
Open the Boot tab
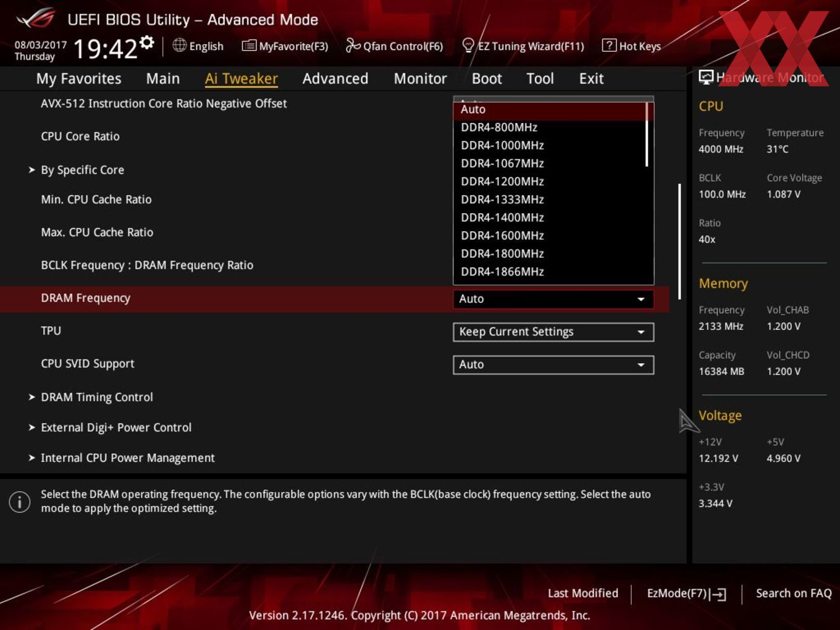[487, 78]
